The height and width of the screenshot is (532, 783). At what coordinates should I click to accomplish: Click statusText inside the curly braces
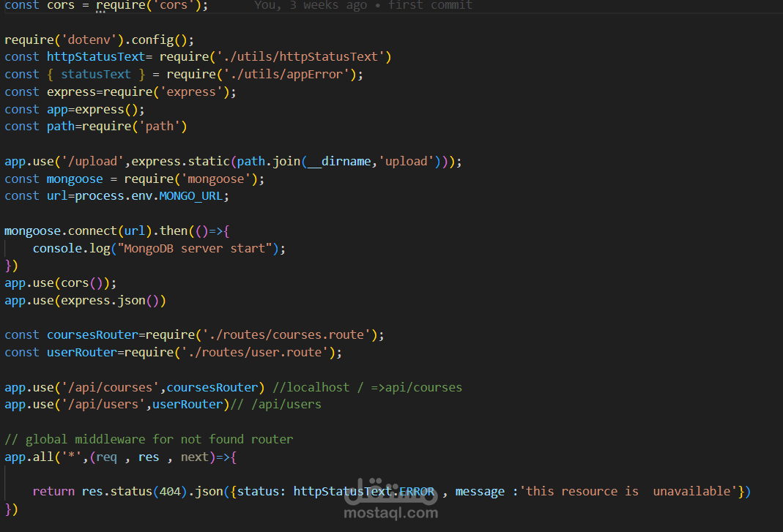[x=96, y=75]
